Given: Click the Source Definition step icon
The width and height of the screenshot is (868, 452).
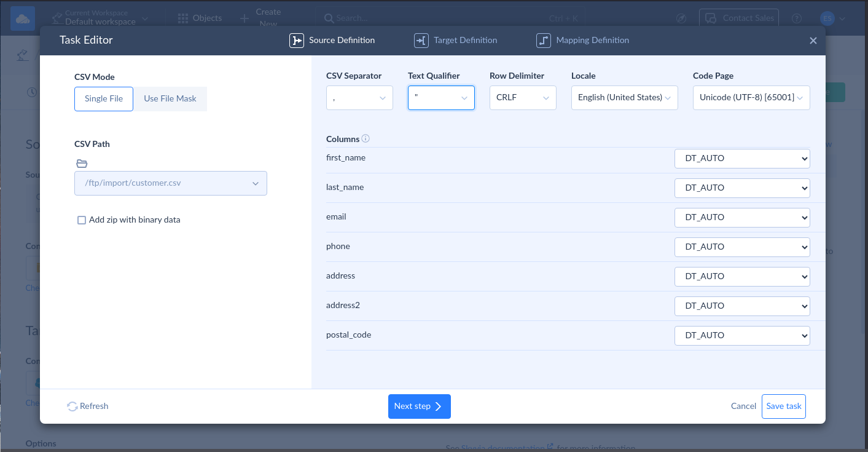Looking at the screenshot, I should coord(297,40).
